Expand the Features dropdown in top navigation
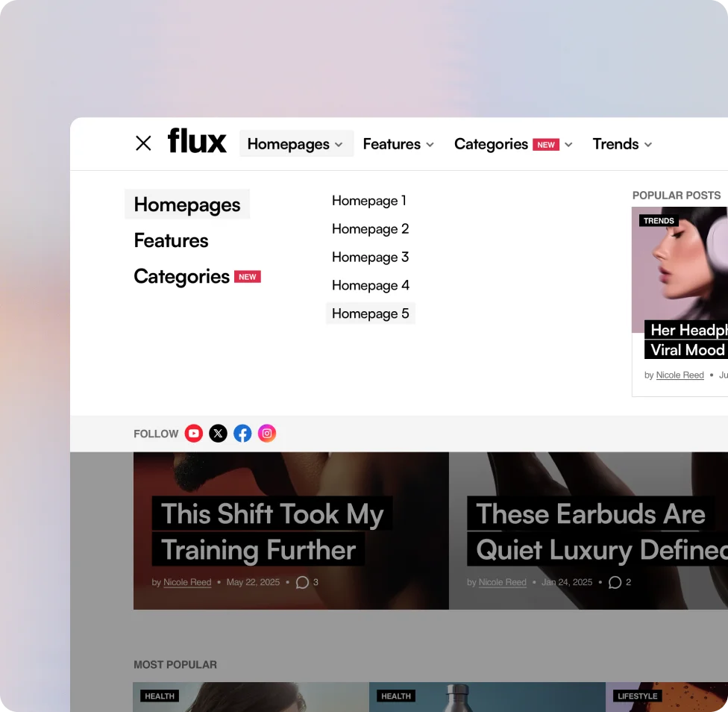 click(x=398, y=144)
